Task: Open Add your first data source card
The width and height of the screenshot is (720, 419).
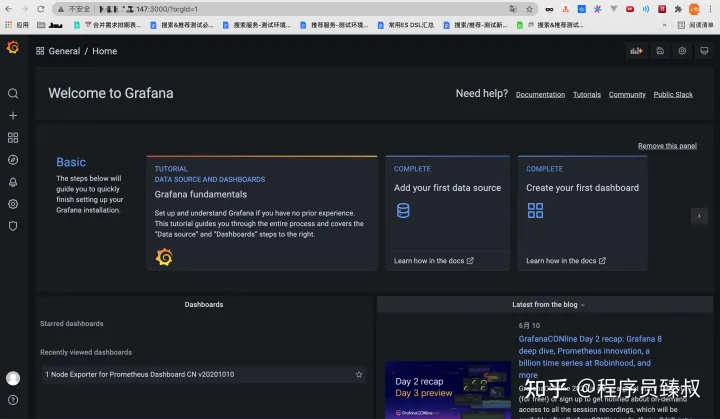Action: click(x=448, y=213)
